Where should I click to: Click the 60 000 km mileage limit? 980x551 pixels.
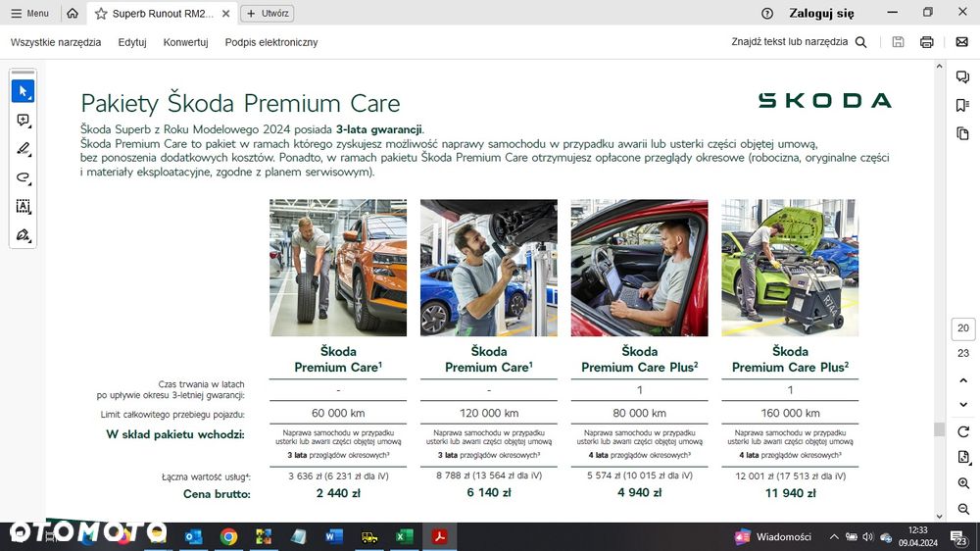tap(338, 413)
